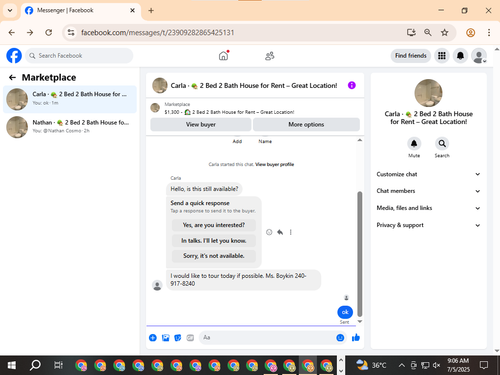Reload the page in Chrome
Image resolution: width=500 pixels, height=375 pixels.
(x=49, y=32)
